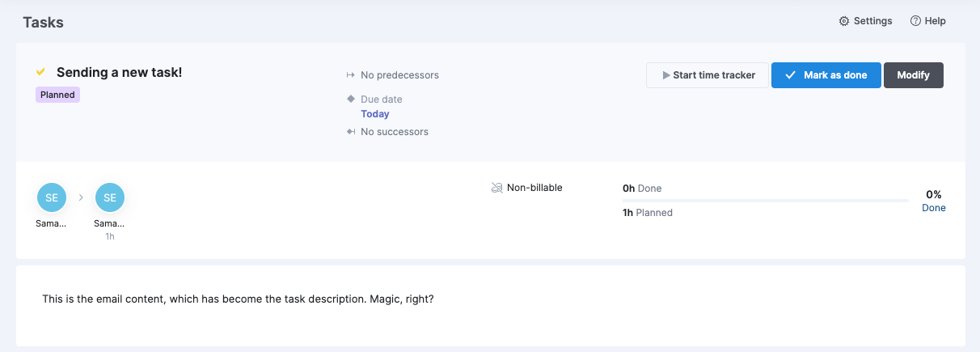This screenshot has width=980, height=352.
Task: Click the 0% completion value
Action: point(934,194)
